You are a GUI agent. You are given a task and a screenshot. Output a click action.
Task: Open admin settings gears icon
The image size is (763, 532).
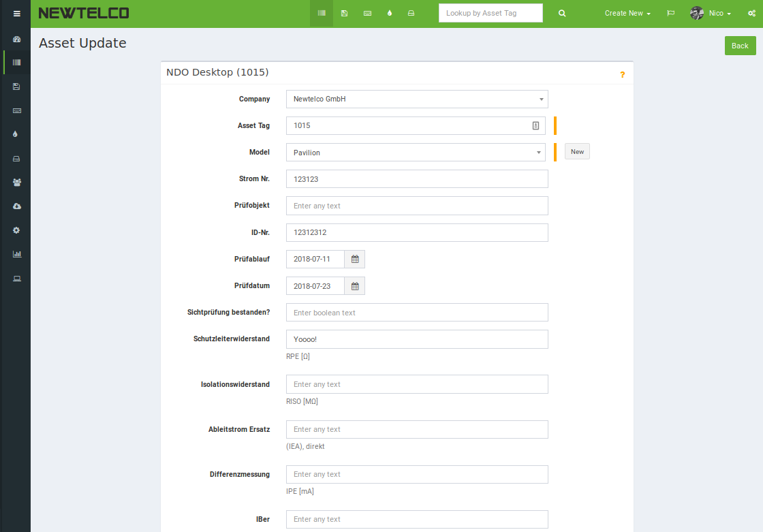click(752, 13)
